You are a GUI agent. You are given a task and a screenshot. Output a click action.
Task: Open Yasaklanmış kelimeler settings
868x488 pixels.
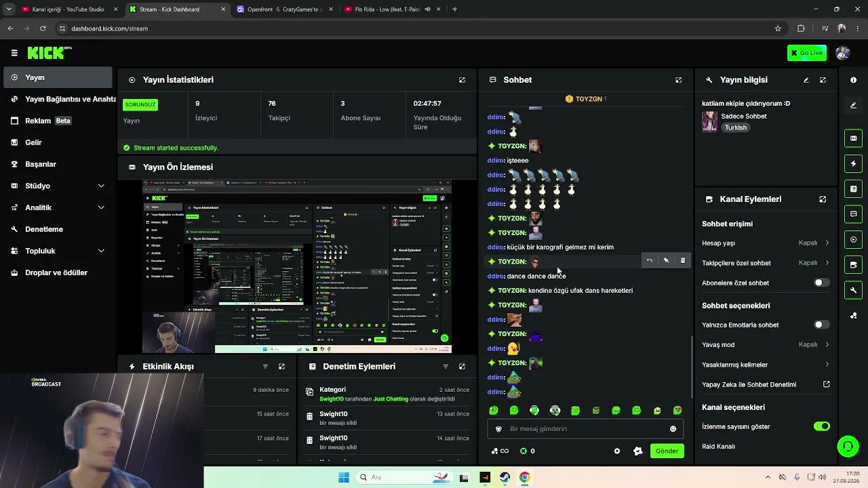[766, 365]
